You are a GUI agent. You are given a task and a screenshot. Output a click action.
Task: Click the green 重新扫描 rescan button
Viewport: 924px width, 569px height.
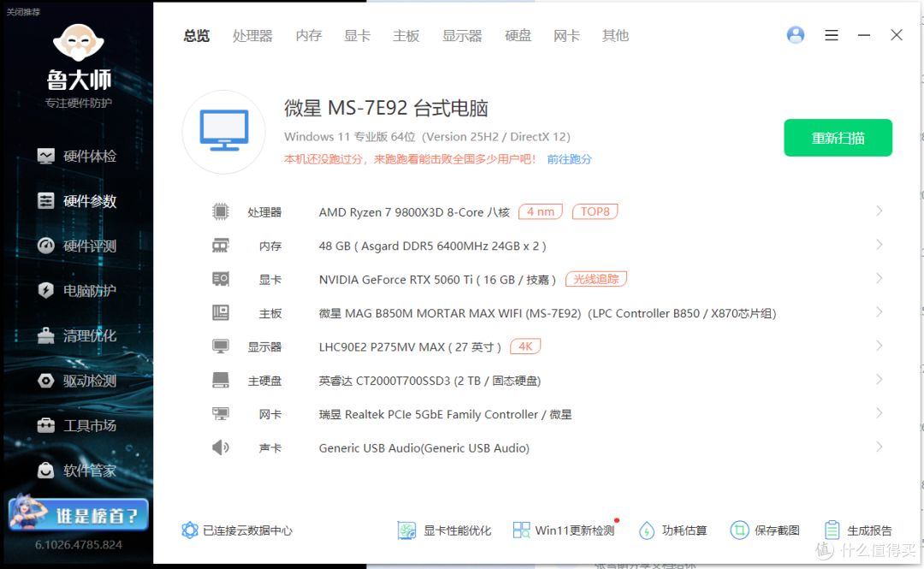(838, 138)
